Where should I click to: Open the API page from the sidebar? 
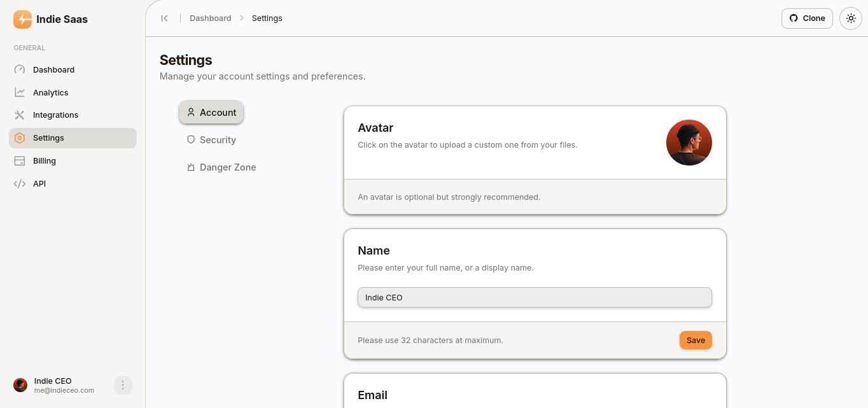point(73,184)
